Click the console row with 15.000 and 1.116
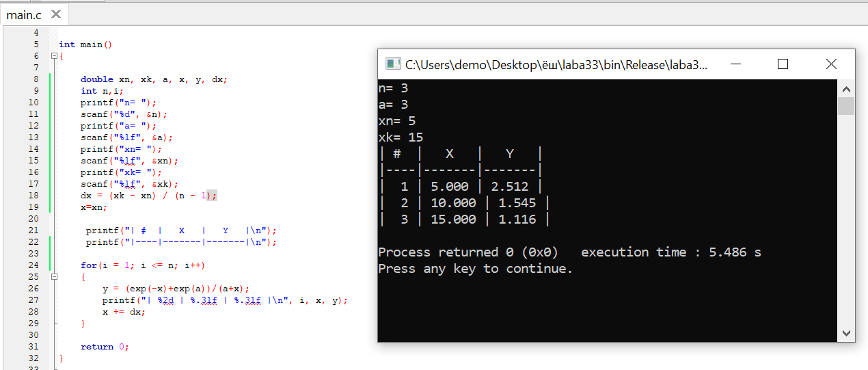This screenshot has width=868, height=370. [464, 220]
